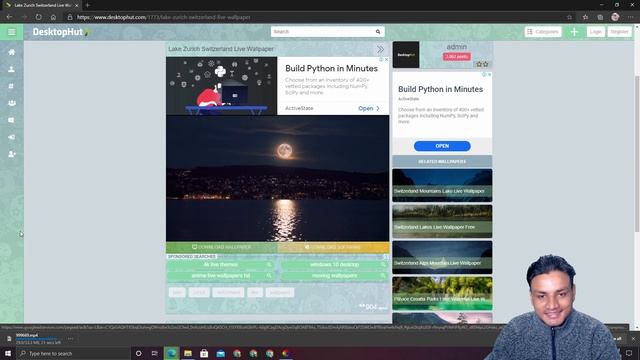
Task: Click the blue OPEN button in sidebar ad
Action: (x=442, y=146)
